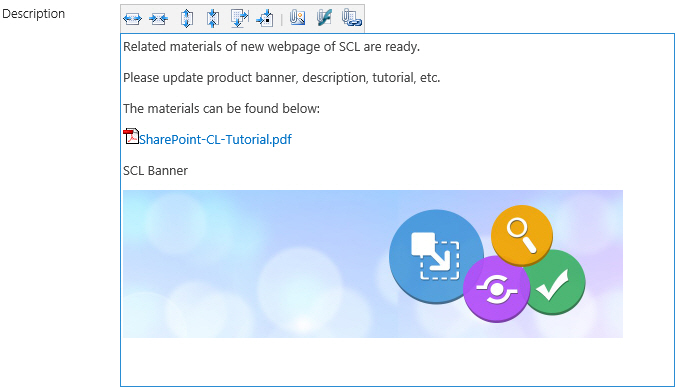Click the shrink width horizontally icon
This screenshot has width=677, height=390.
pos(158,19)
